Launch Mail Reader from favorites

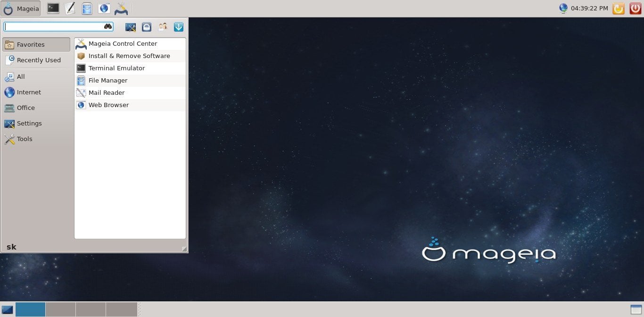pyautogui.click(x=130, y=93)
